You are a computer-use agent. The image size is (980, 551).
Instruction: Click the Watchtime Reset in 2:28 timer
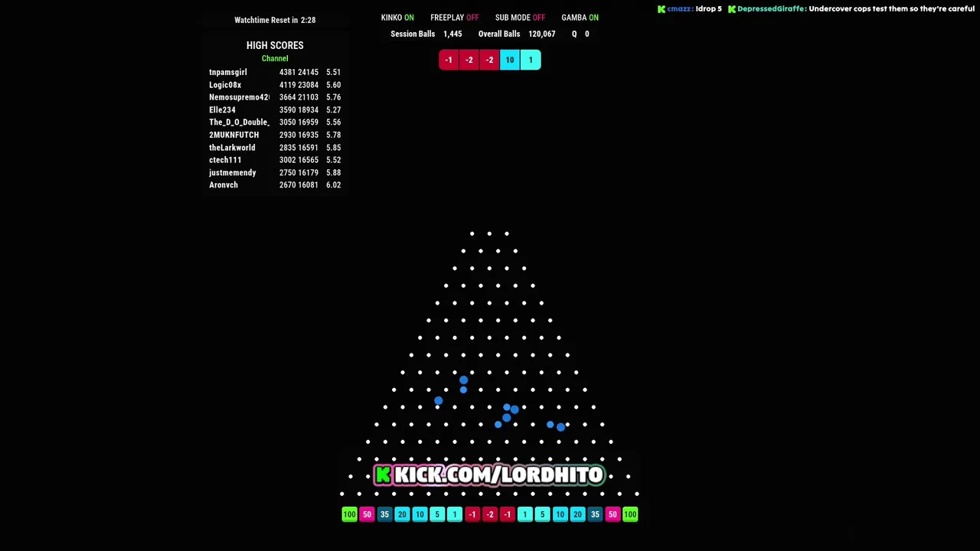point(275,20)
